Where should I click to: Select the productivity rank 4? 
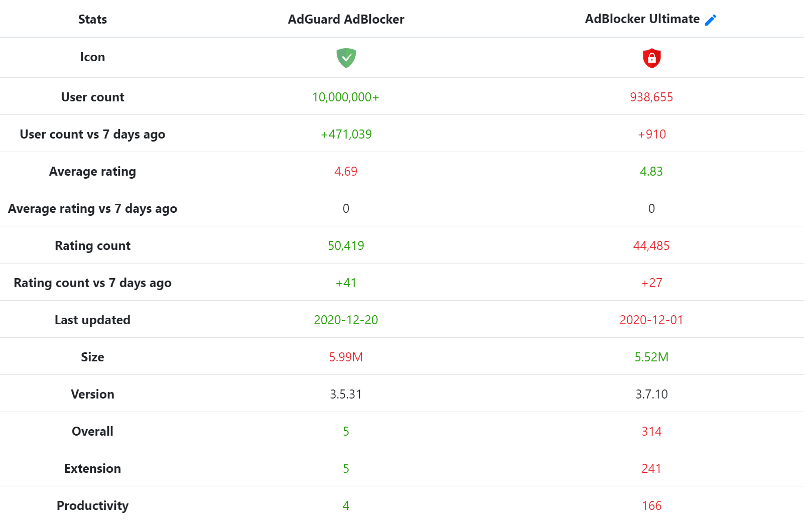346,506
